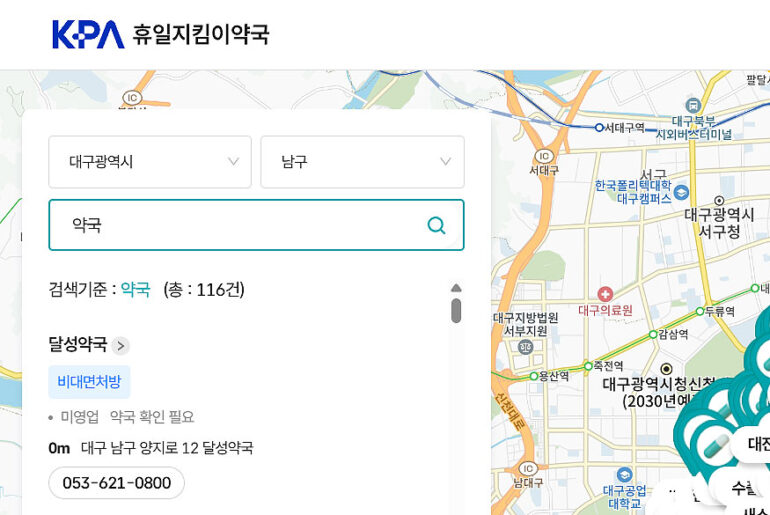Click the scroll-up arrow of results list
Screen dimensions: 770x515
[456, 288]
